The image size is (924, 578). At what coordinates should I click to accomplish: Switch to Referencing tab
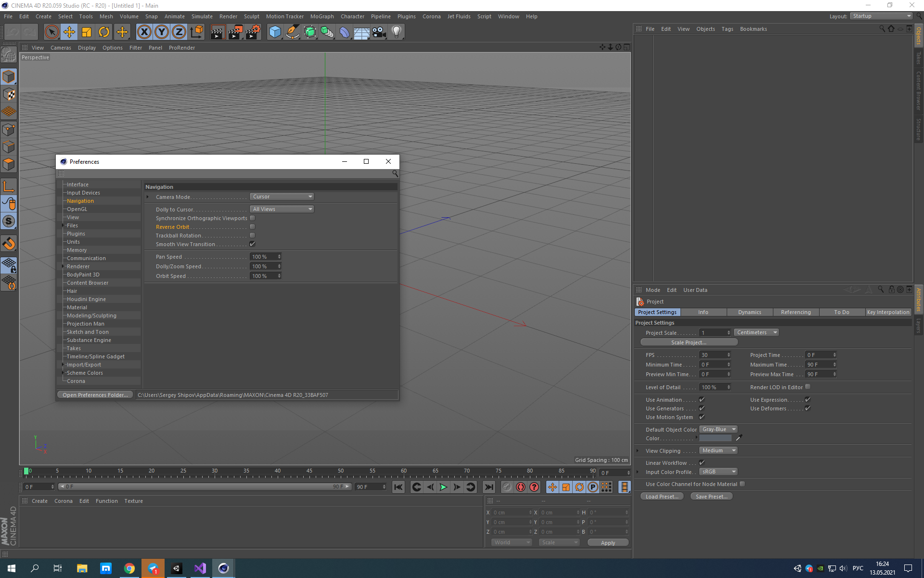(x=796, y=312)
